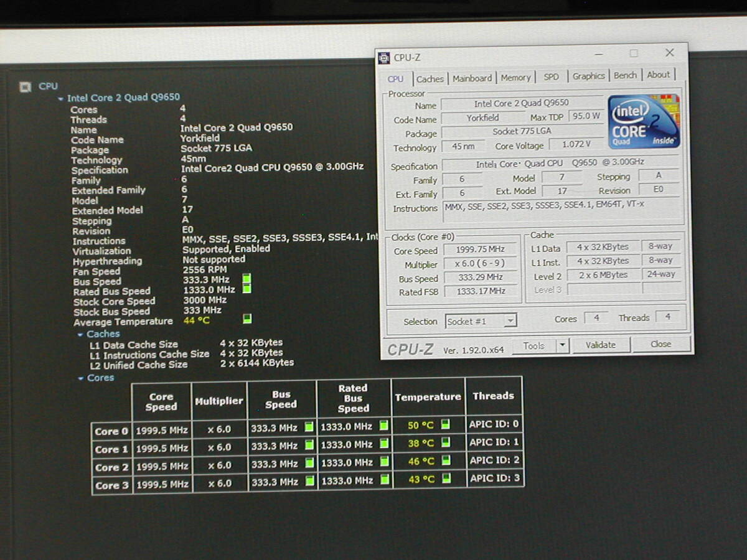Click the Multiplier value x 6.0 (6 - 9)
This screenshot has width=747, height=560.
480,264
